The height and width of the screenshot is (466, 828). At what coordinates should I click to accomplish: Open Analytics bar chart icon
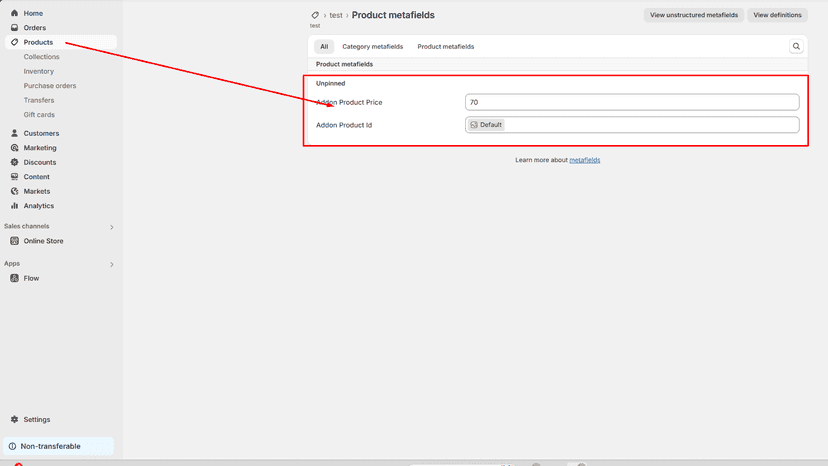pyautogui.click(x=14, y=206)
